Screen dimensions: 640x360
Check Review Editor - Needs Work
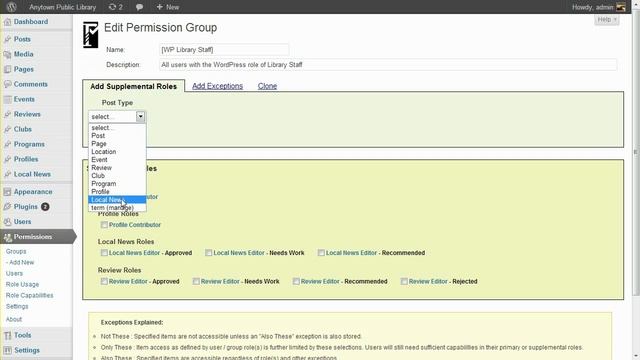pyautogui.click(x=196, y=282)
